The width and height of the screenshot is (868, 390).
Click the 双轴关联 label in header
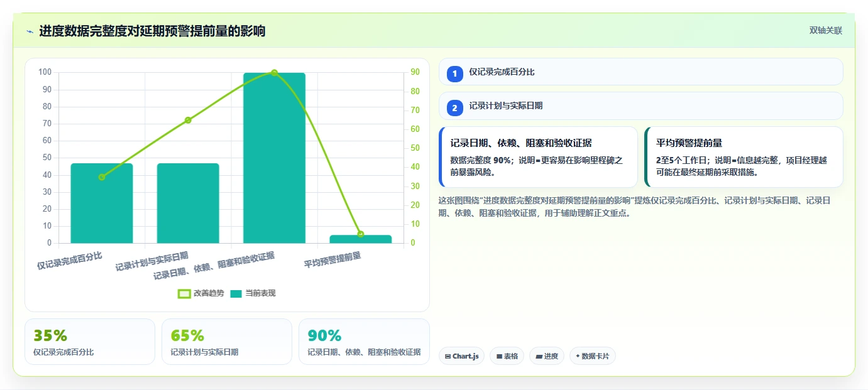(825, 30)
